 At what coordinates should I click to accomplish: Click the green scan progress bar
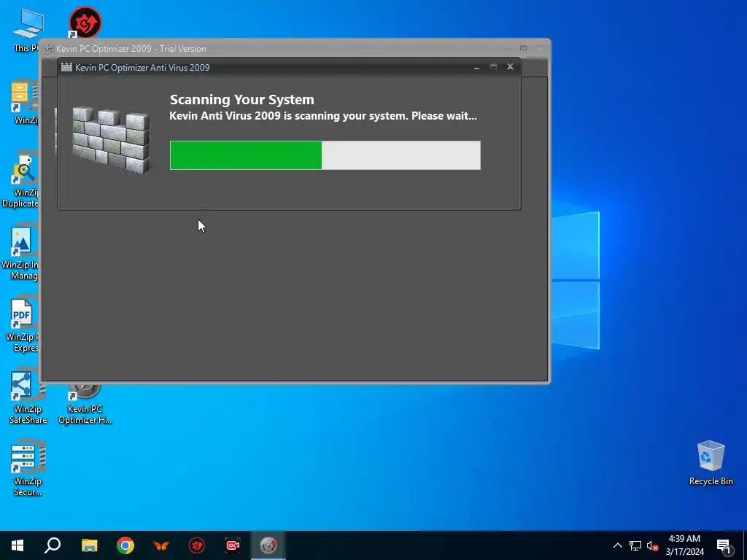click(x=325, y=155)
